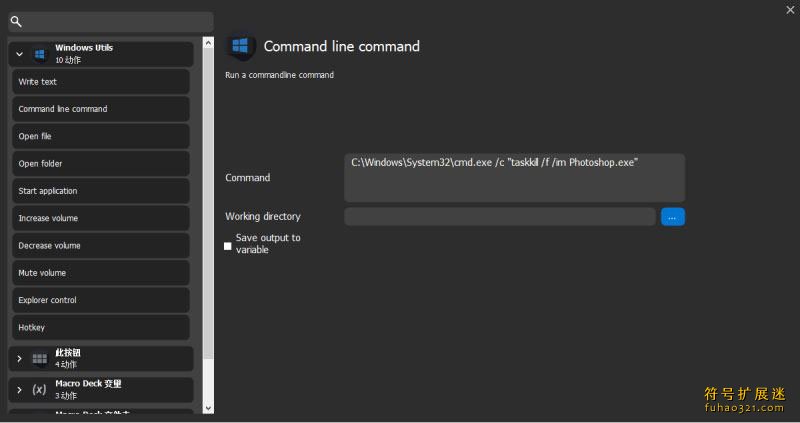Browse for working directory with ... button
This screenshot has height=423, width=800.
(672, 217)
